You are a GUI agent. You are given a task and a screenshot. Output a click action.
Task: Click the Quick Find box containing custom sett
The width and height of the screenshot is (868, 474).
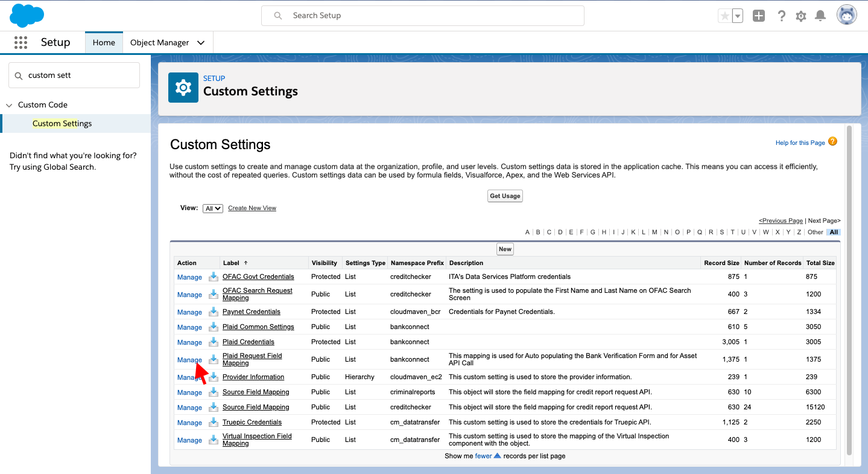pos(74,75)
